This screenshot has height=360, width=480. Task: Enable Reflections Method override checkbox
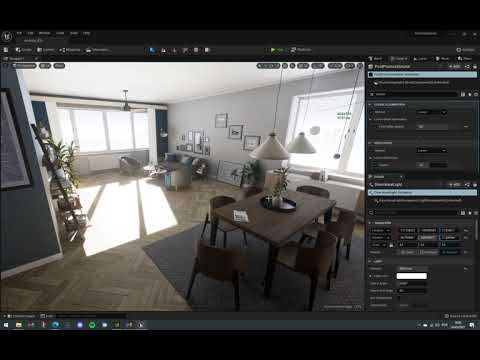[372, 151]
